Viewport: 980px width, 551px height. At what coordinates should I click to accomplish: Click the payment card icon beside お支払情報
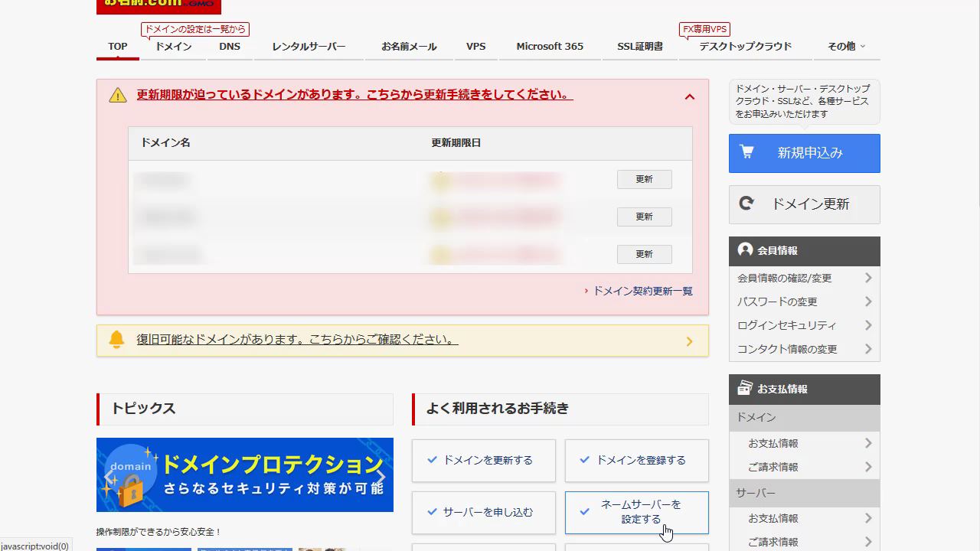pos(745,389)
